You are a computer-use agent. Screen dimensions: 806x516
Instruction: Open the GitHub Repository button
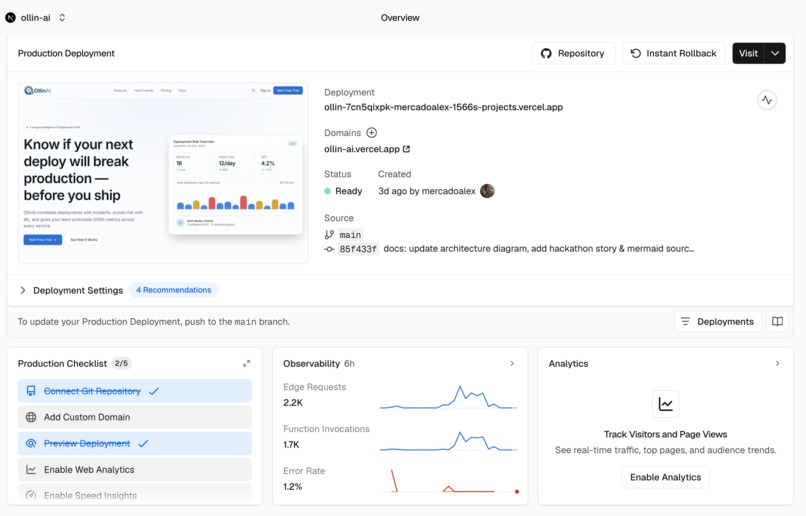point(574,53)
